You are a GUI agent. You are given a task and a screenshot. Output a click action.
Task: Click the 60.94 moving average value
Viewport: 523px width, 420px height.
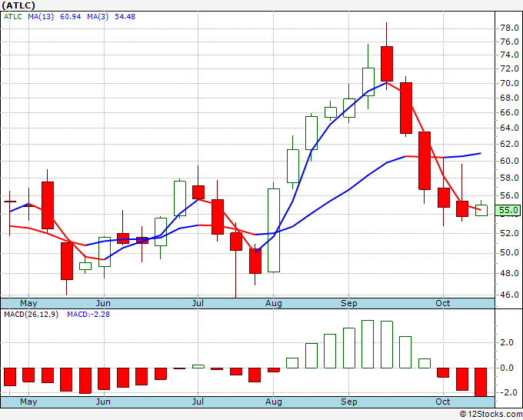[x=71, y=17]
